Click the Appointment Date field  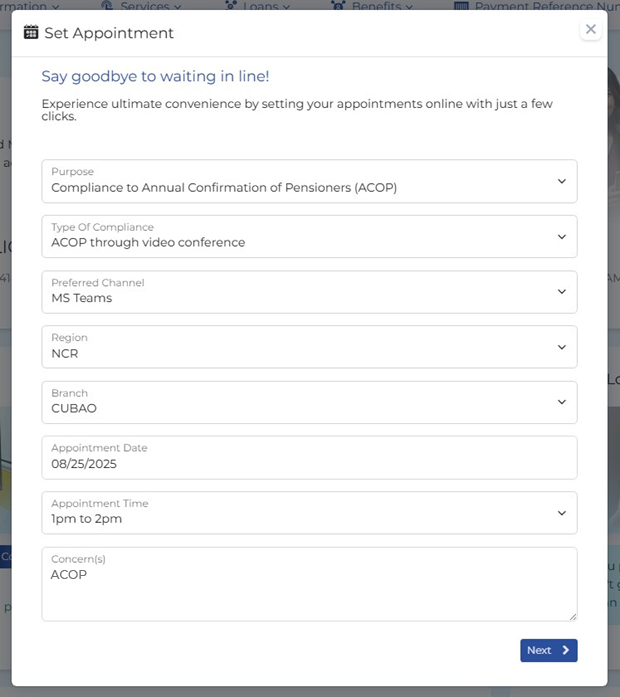tap(309, 457)
